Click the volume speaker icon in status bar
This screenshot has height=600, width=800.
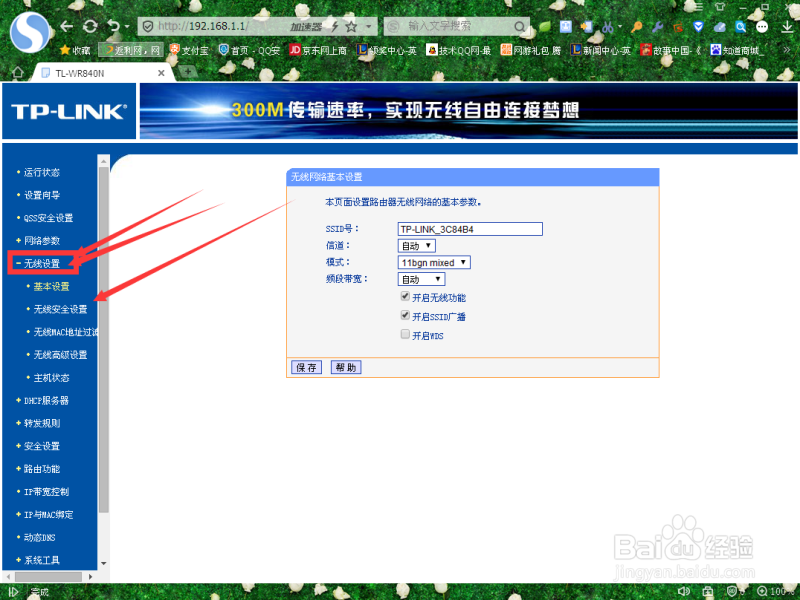pyautogui.click(x=684, y=591)
